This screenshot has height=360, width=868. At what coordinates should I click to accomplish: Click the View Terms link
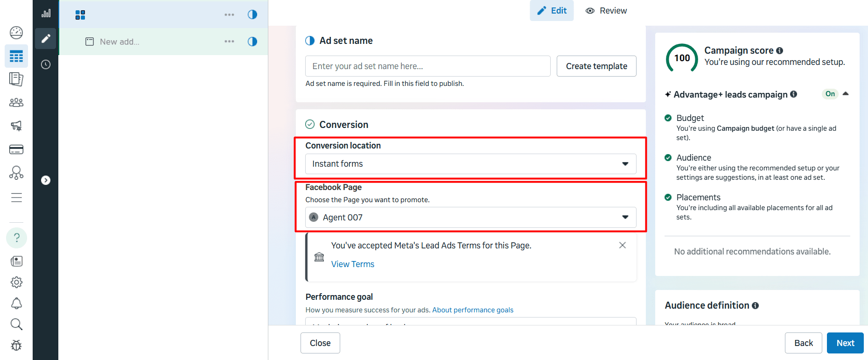tap(352, 264)
